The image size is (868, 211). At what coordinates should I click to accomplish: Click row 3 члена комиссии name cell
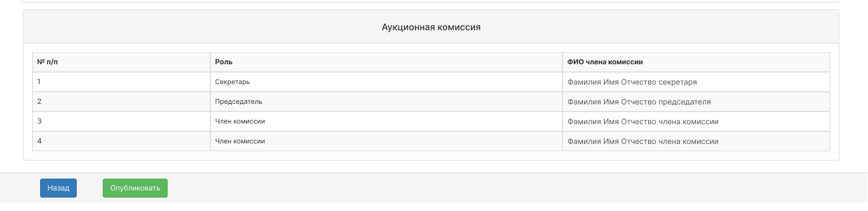coord(696,121)
